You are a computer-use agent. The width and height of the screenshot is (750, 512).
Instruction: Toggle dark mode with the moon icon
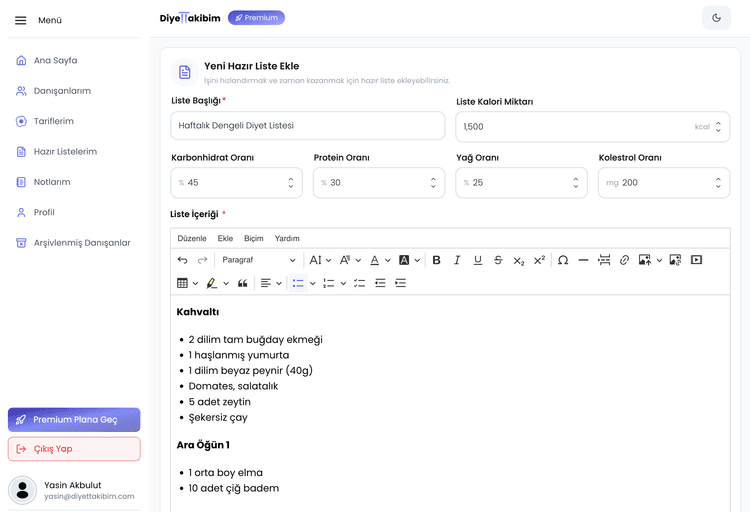click(716, 18)
